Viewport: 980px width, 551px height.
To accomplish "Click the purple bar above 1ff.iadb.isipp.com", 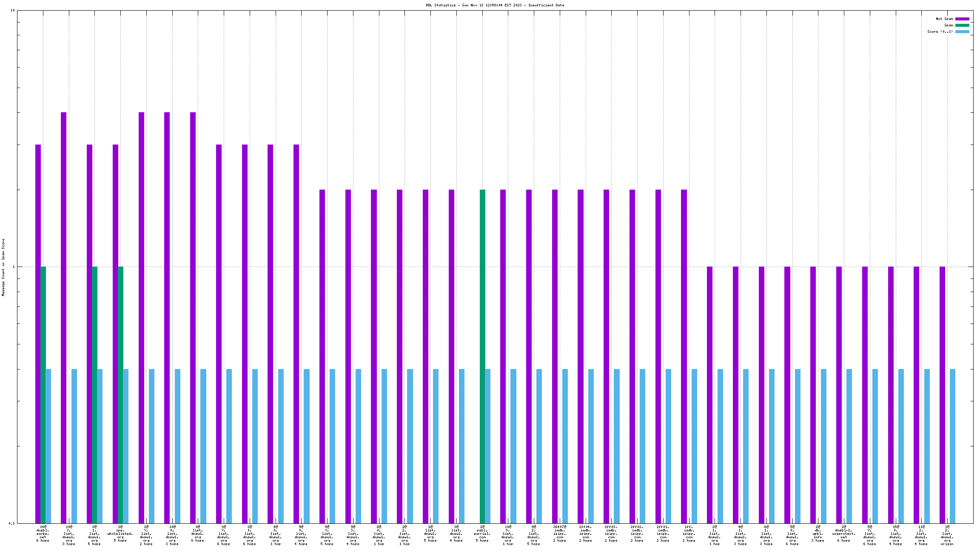I will click(x=684, y=356).
